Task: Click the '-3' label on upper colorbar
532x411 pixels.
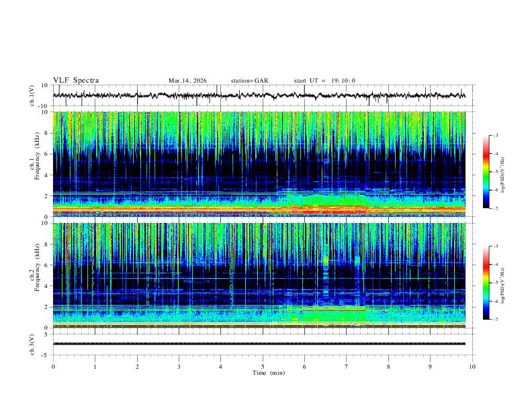Action: point(495,135)
